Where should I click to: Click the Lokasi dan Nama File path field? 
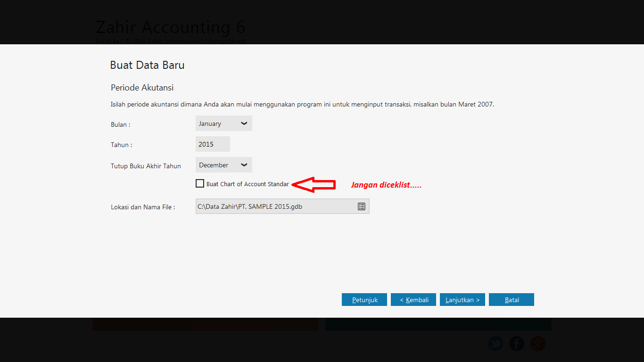282,206
